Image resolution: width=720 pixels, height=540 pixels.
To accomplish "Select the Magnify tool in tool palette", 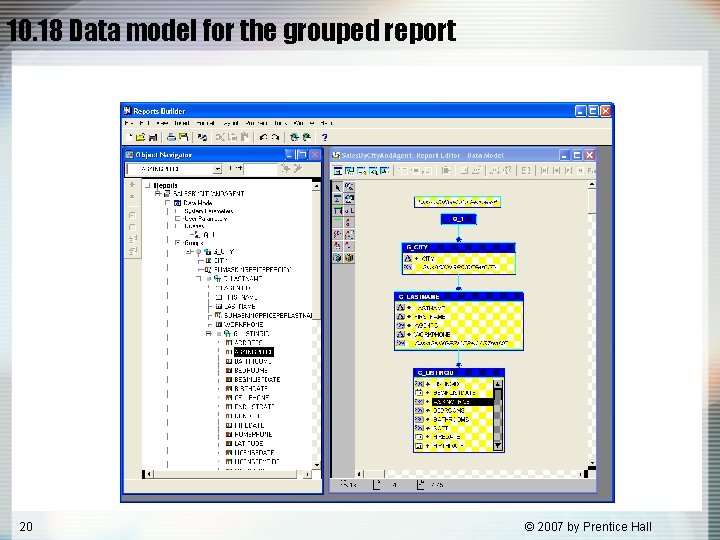I will click(349, 187).
